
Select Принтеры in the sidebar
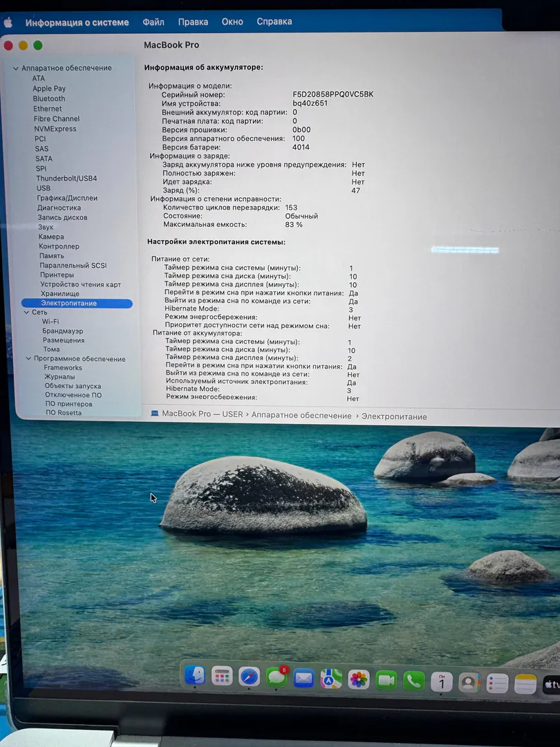[57, 275]
